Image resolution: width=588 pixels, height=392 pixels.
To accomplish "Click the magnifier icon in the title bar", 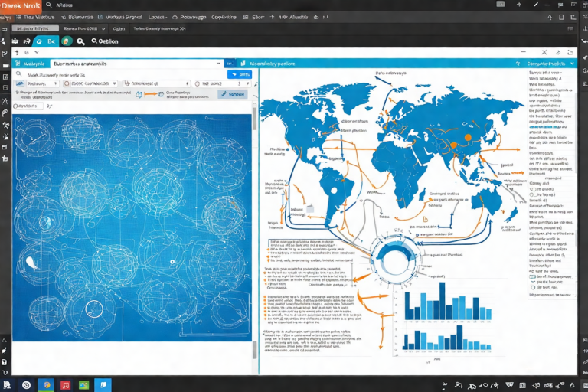I will click(x=48, y=5).
